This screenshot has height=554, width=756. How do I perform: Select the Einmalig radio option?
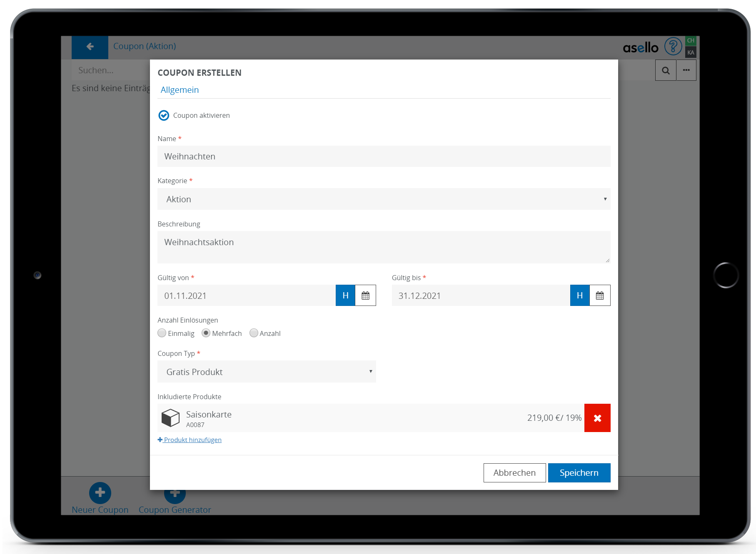162,333
